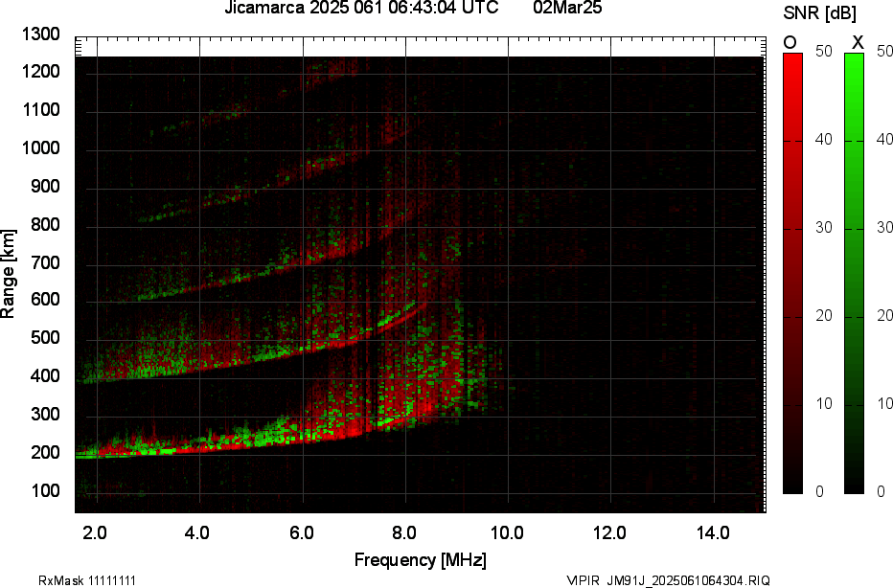
Task: Click the RxMask 11111111 text
Action: coord(87,580)
